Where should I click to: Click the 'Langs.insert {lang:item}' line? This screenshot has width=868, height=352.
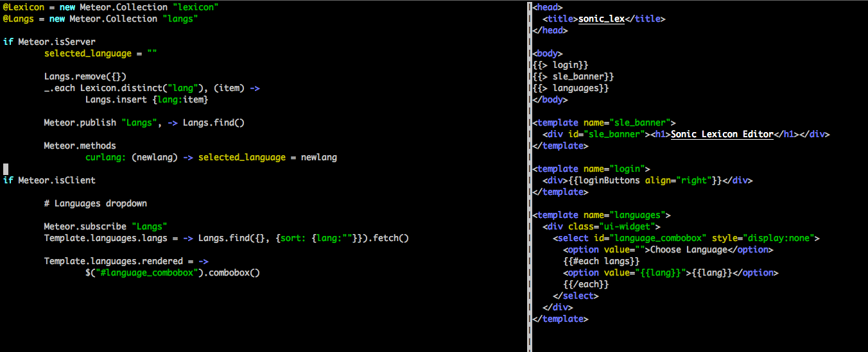(x=146, y=99)
